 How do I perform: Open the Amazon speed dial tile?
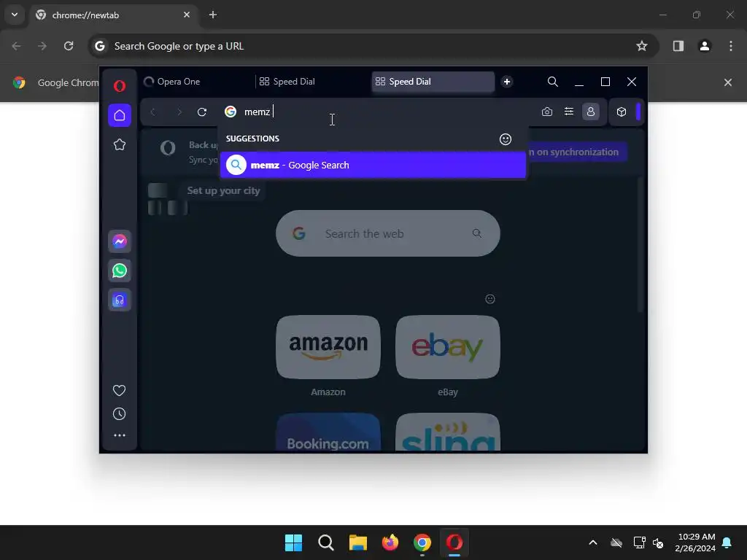328,347
